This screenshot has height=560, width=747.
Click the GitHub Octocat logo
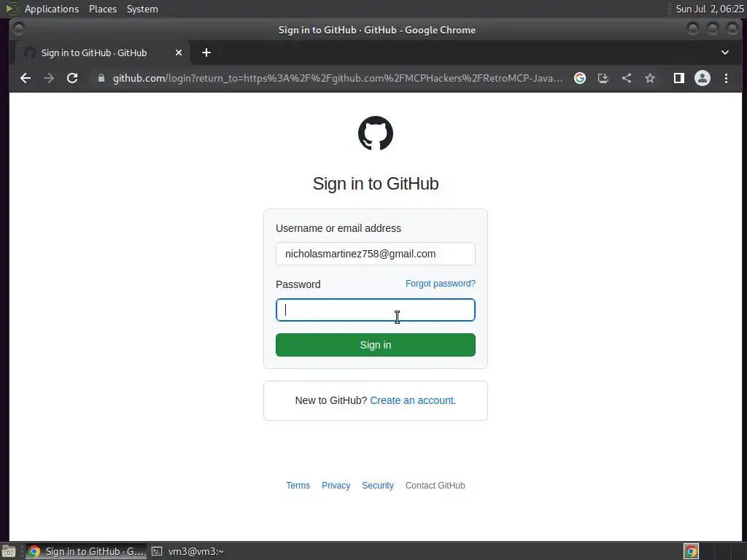pyautogui.click(x=376, y=133)
